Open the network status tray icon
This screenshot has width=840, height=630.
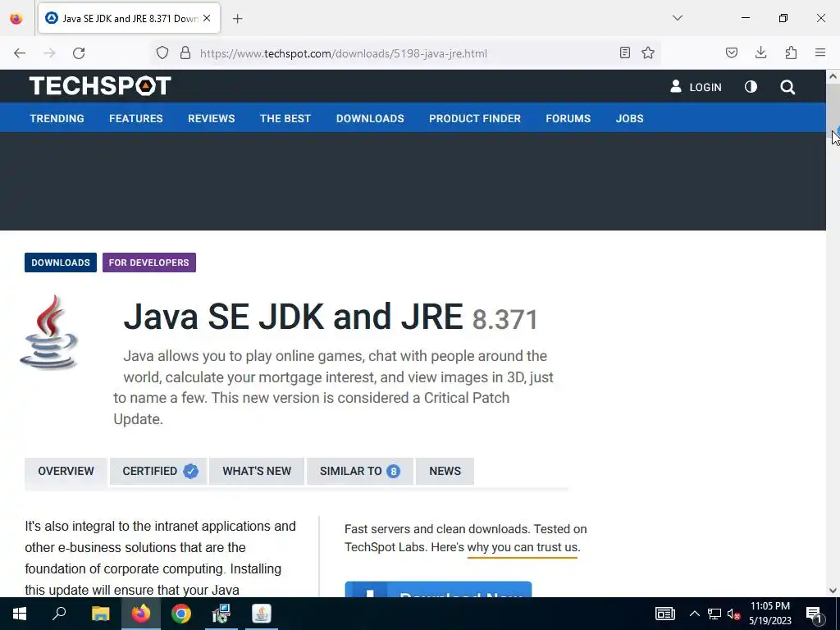(714, 614)
